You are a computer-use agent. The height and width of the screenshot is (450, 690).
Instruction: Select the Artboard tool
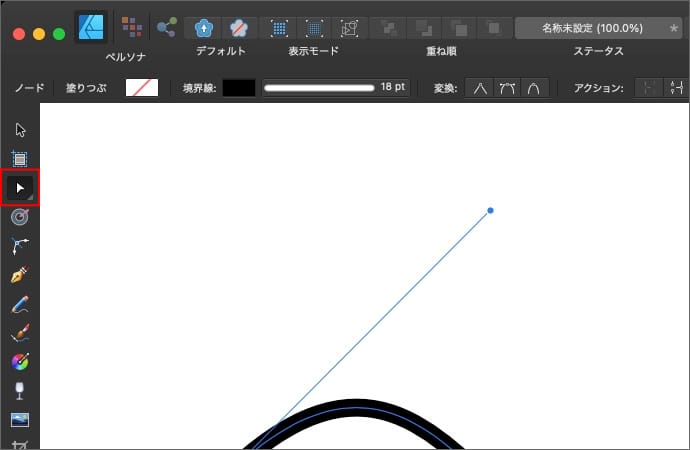[20, 158]
